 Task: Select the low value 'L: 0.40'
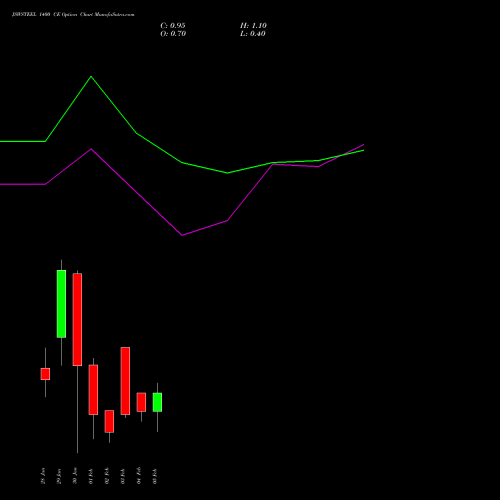tap(253, 34)
